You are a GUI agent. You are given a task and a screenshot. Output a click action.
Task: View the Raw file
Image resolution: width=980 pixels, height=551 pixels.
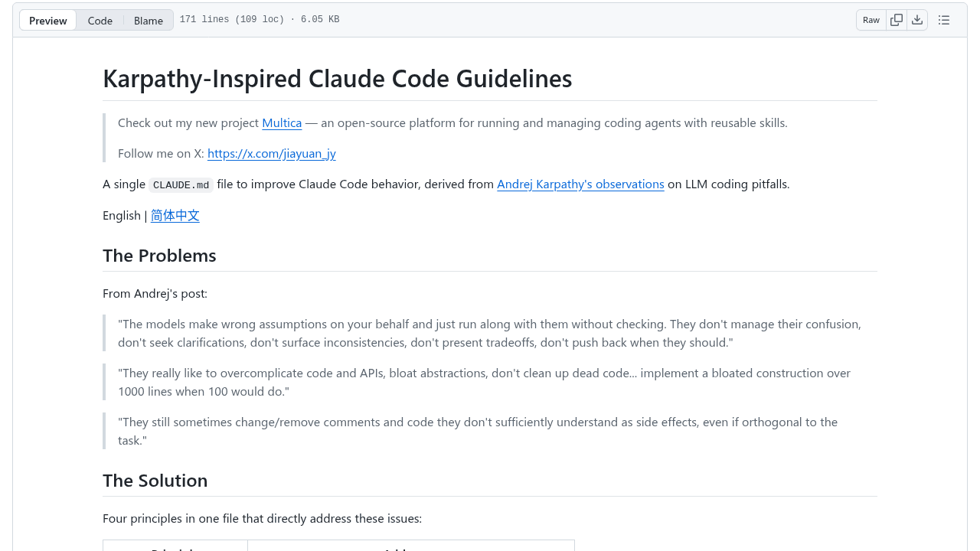click(871, 20)
